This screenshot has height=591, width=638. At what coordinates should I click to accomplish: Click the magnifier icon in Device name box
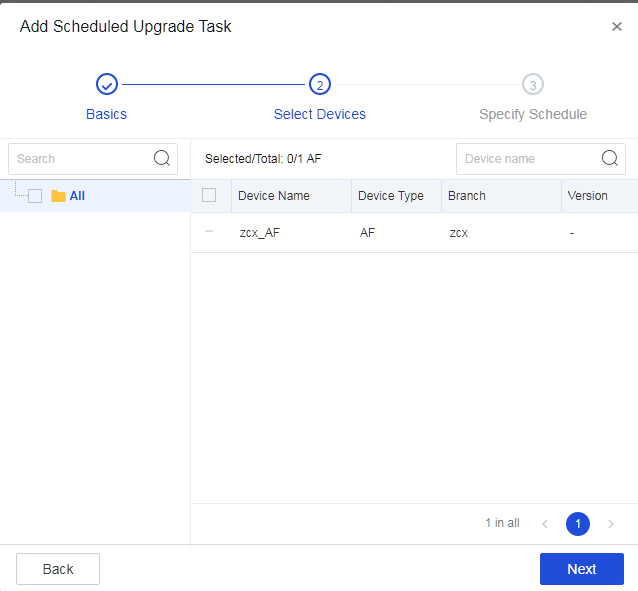[x=610, y=158]
